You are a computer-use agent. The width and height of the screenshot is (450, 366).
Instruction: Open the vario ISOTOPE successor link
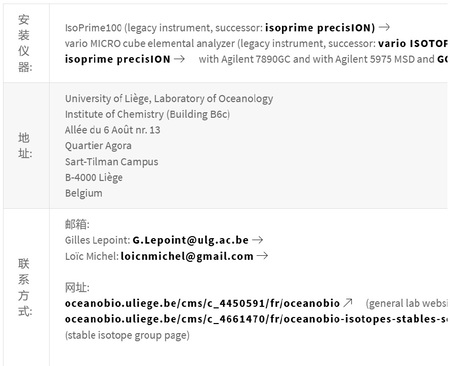click(x=413, y=43)
